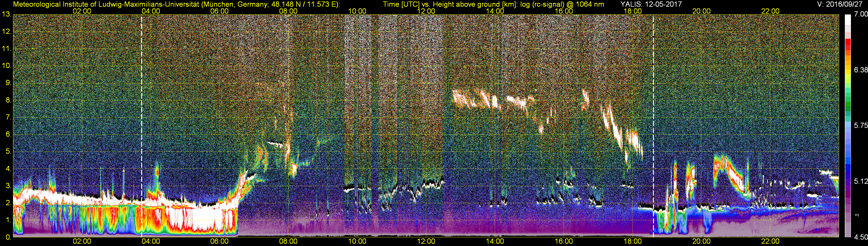The width and height of the screenshot is (868, 246).
Task: Click the 12. height axis label
Action: tap(7, 32)
